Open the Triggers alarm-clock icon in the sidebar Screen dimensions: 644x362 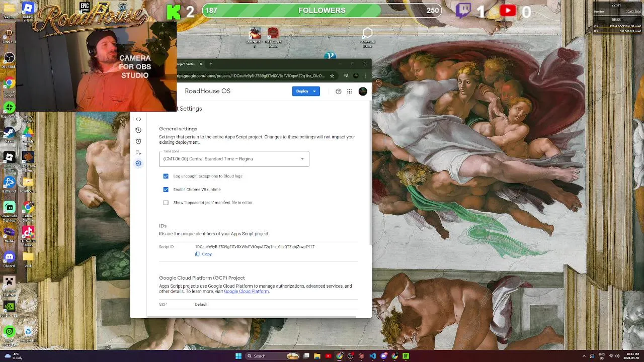(138, 141)
